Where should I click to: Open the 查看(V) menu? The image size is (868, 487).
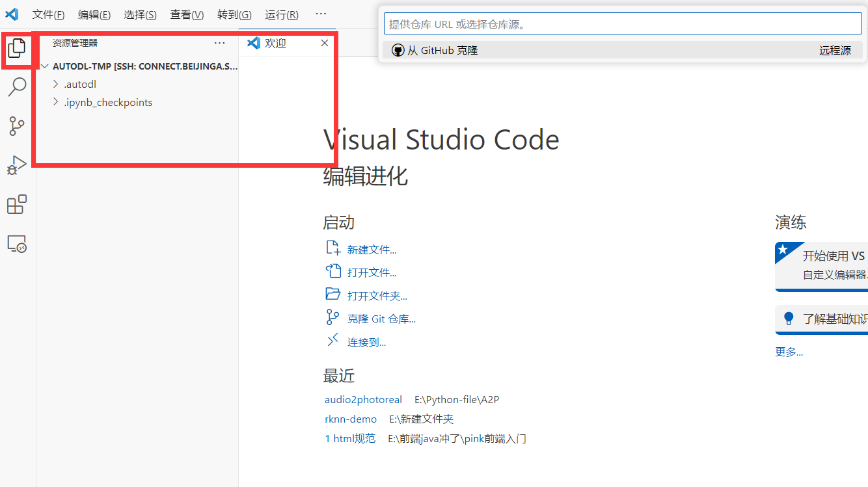click(x=187, y=14)
